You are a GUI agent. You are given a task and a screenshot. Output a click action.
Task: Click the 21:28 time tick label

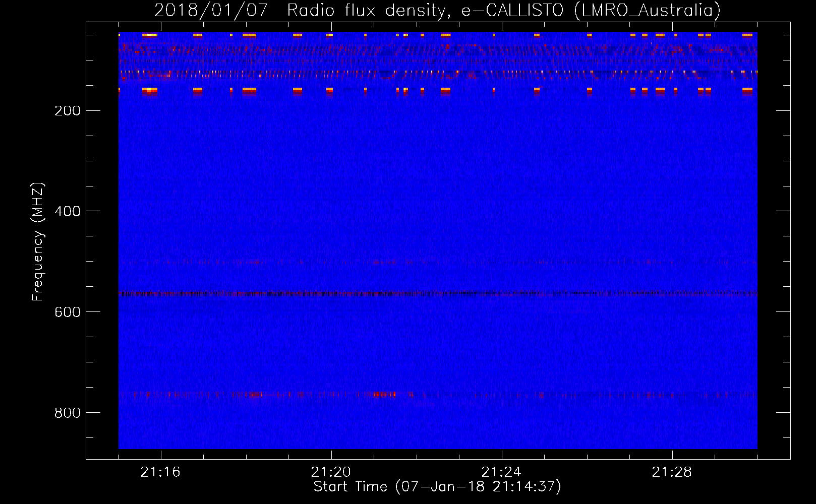coord(672,472)
